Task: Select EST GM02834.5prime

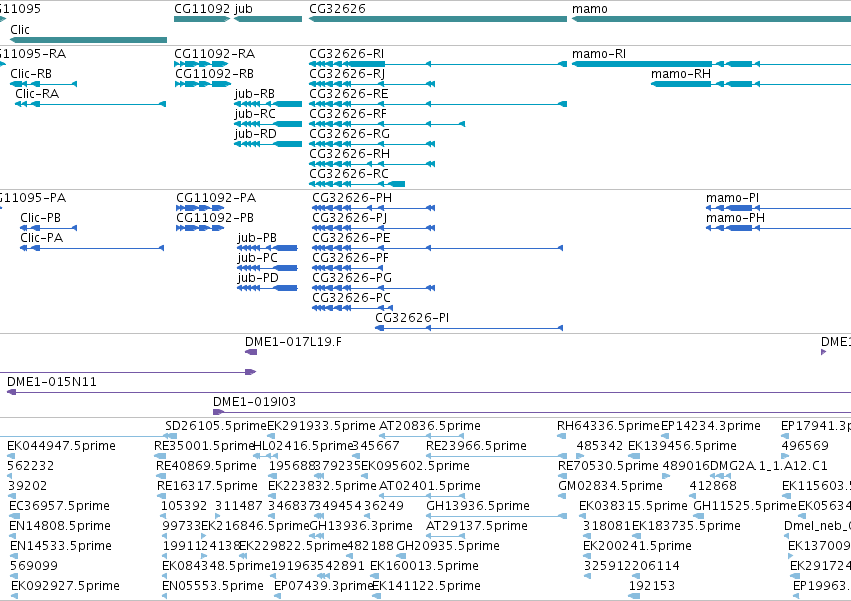Action: [562, 496]
